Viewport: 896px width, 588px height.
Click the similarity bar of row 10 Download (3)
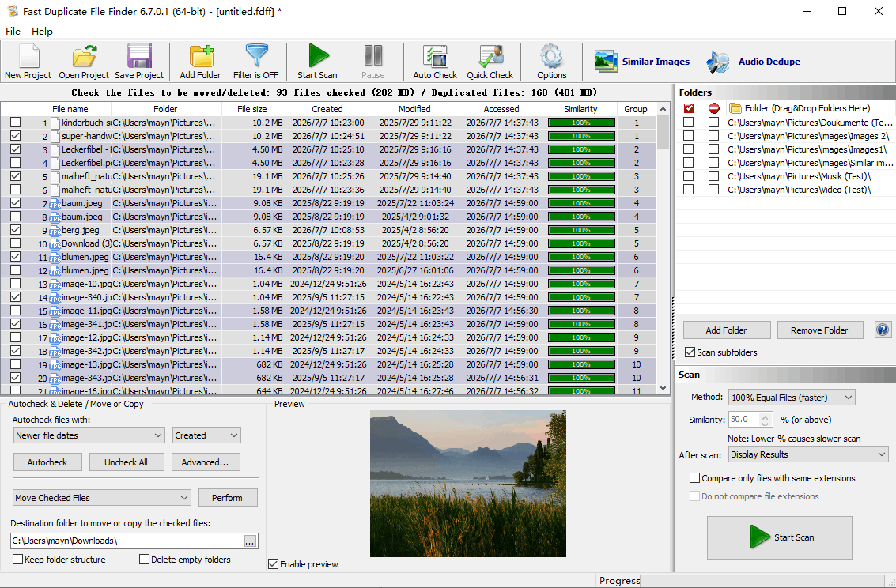[x=581, y=243]
